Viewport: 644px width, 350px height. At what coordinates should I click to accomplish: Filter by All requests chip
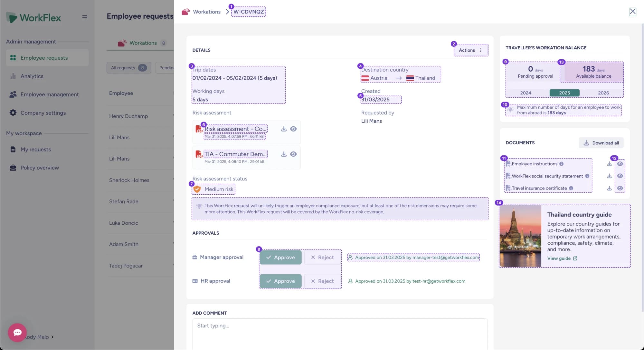[x=129, y=68]
